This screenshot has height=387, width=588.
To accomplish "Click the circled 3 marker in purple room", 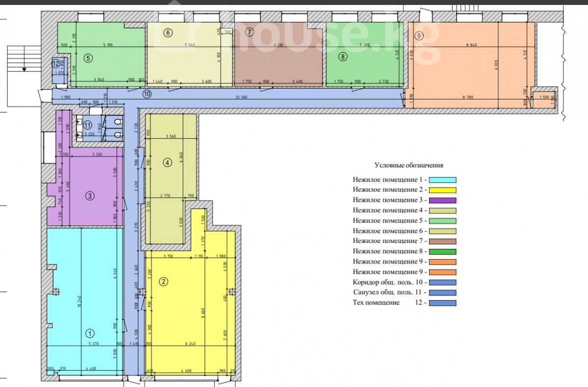I will pos(90,196).
